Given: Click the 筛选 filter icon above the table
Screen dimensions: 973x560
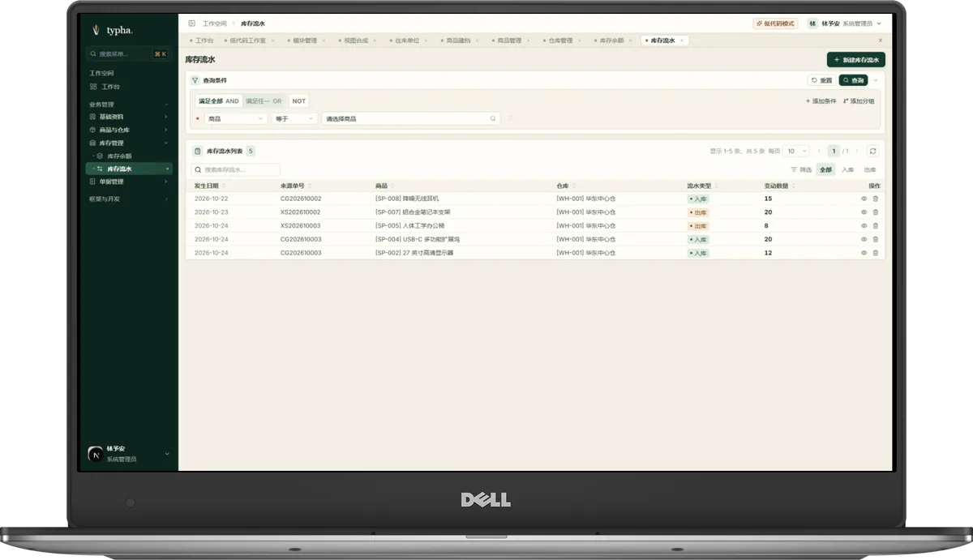Looking at the screenshot, I should [801, 170].
